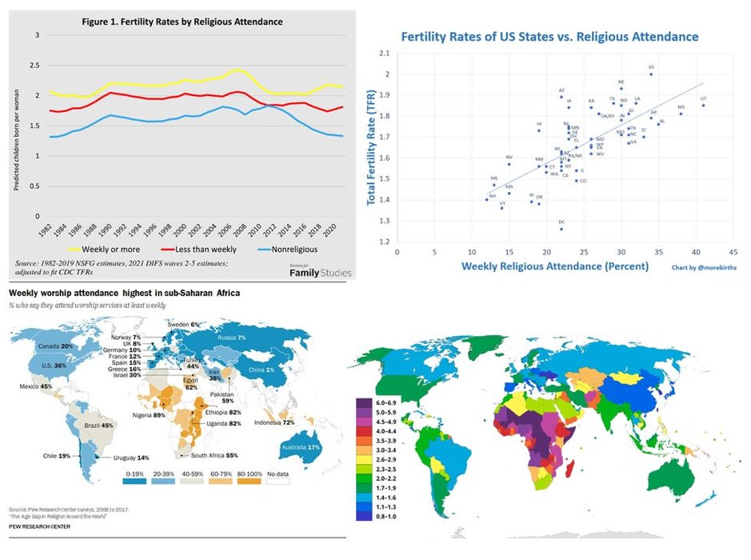Viewport: 751px width, 560px height.
Task: Click the yellow 'Weekly or more' legend entry
Action: click(103, 249)
